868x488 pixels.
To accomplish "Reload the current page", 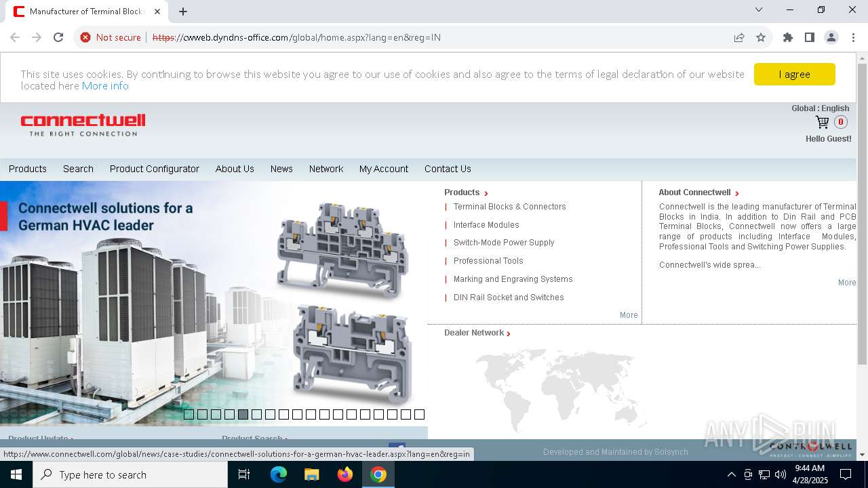I will coord(58,37).
